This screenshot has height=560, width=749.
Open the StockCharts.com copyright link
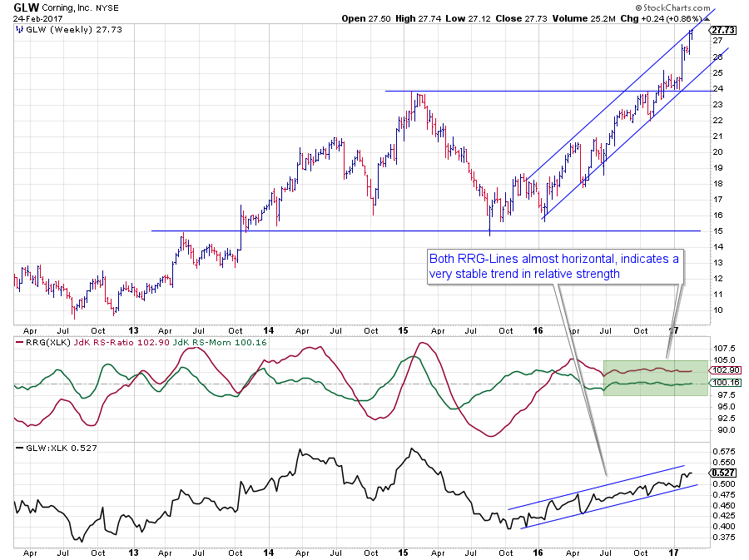(x=672, y=7)
